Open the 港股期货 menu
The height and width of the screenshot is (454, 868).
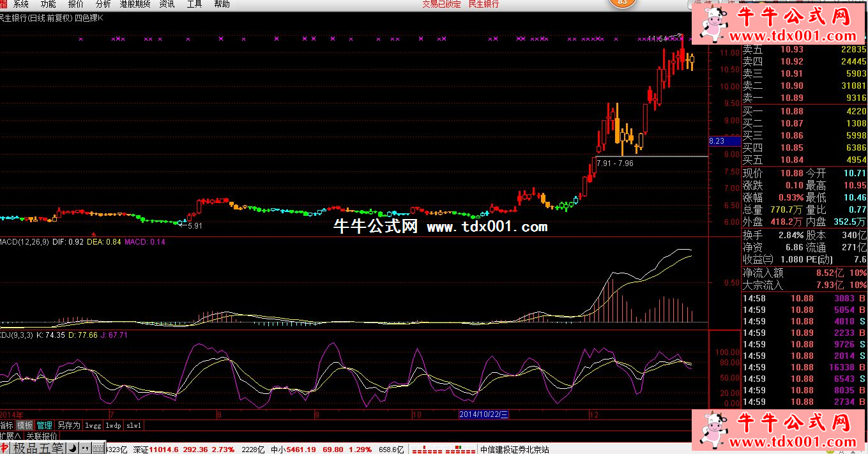135,4
